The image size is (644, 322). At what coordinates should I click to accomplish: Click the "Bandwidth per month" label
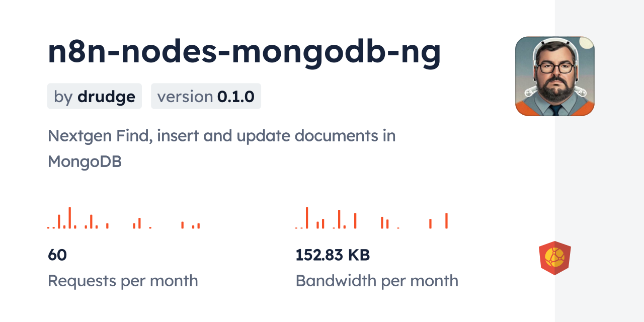(377, 281)
